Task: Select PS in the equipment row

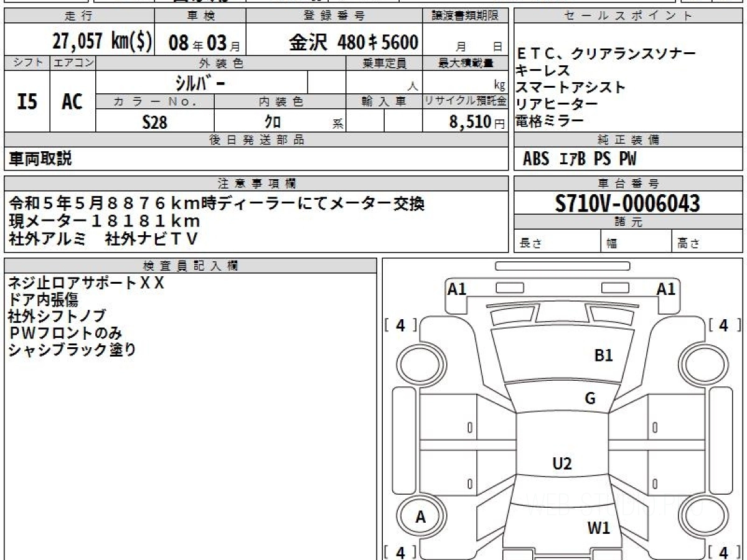Action: pos(602,160)
